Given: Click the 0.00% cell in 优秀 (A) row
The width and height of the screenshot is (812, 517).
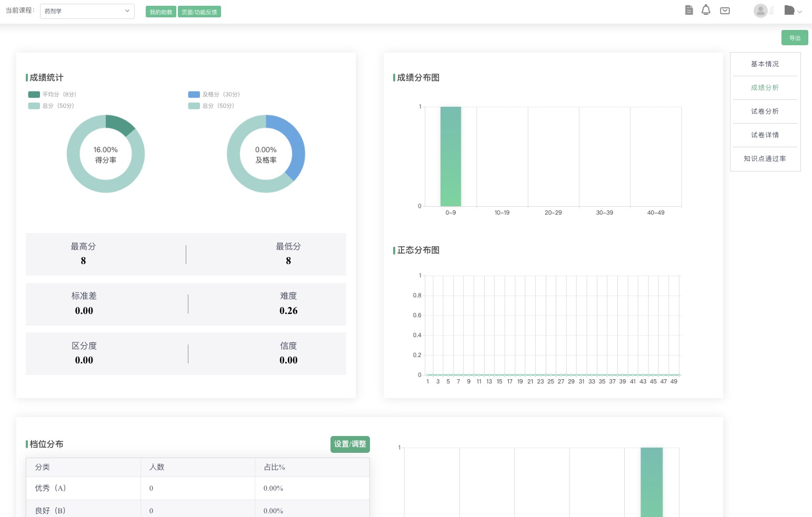Looking at the screenshot, I should [x=273, y=489].
